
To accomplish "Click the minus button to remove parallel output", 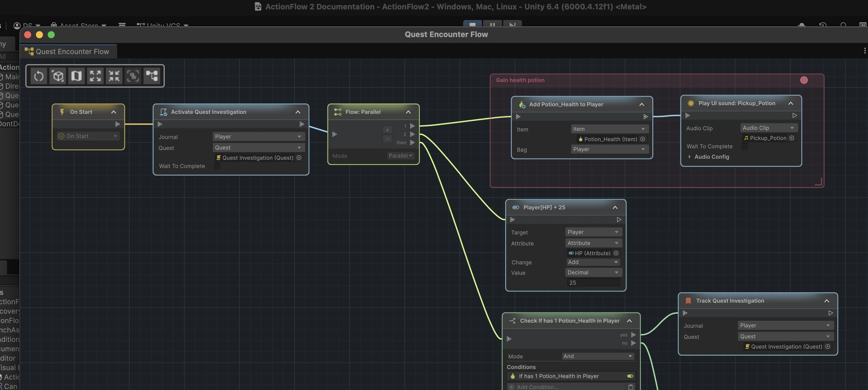I will 387,139.
